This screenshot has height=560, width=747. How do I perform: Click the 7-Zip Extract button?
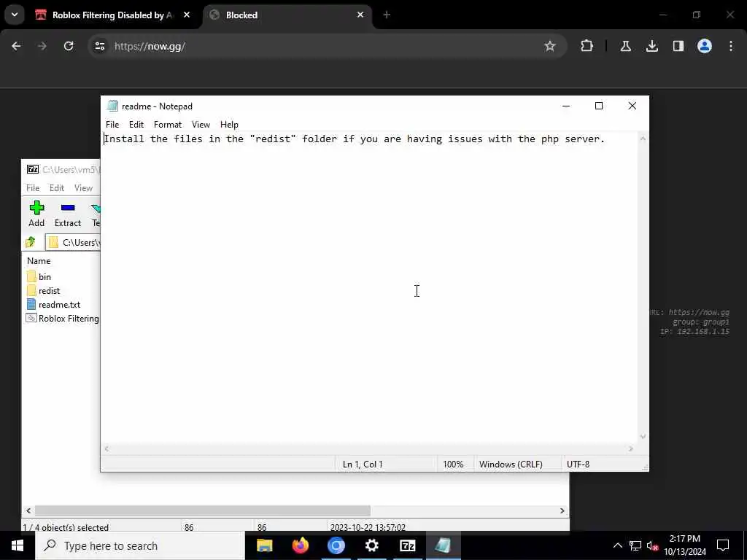coord(68,214)
